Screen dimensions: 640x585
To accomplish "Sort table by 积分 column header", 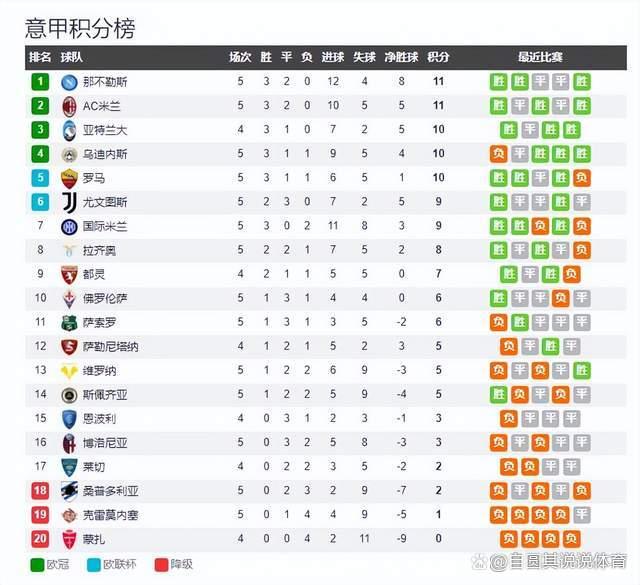I will [x=438, y=57].
